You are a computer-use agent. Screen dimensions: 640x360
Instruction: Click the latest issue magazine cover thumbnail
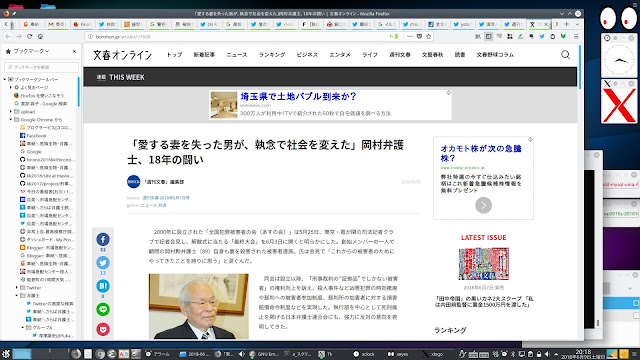(483, 264)
